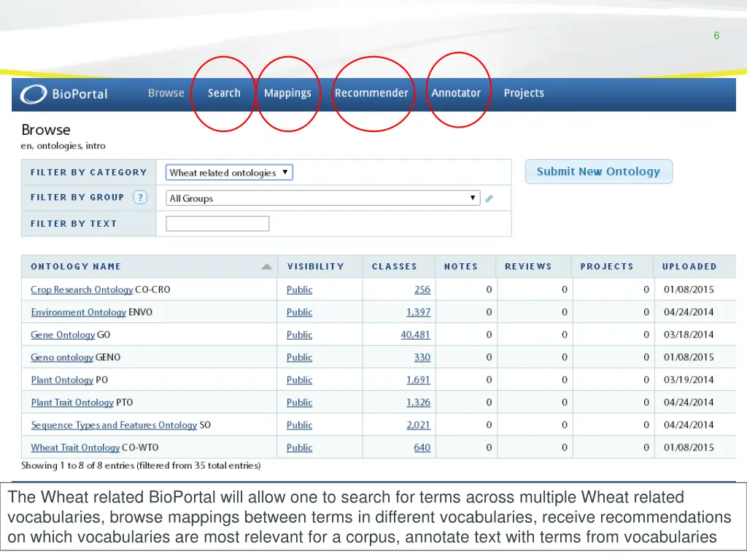Image resolution: width=747 pixels, height=560 pixels.
Task: Open the Geno ontology link
Action: (x=62, y=357)
